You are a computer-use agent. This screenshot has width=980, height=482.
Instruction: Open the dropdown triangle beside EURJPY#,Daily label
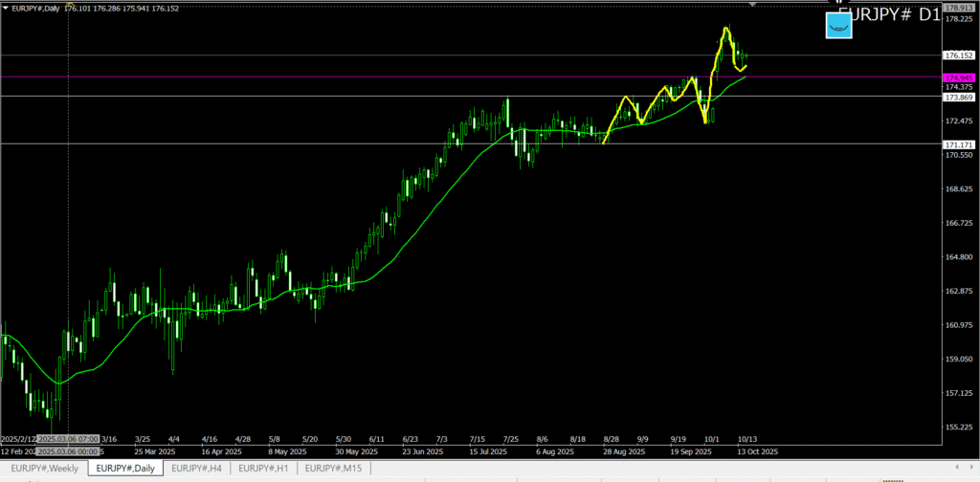(x=5, y=10)
